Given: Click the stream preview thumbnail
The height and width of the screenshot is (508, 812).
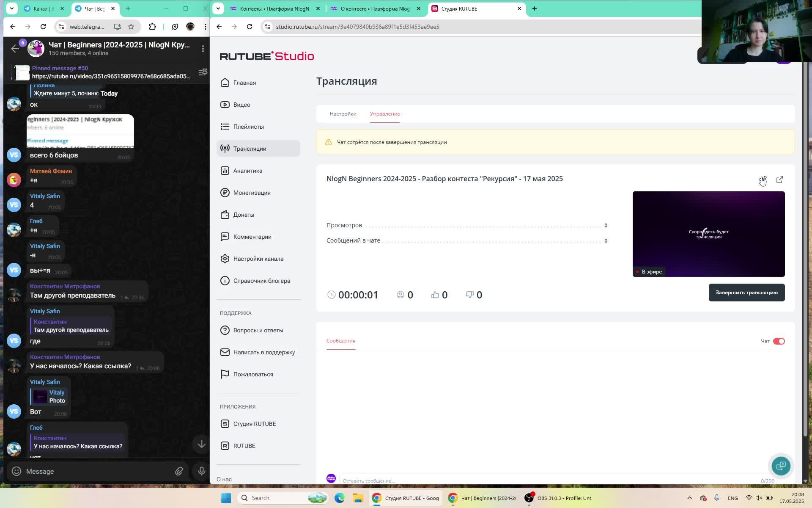Looking at the screenshot, I should [708, 234].
